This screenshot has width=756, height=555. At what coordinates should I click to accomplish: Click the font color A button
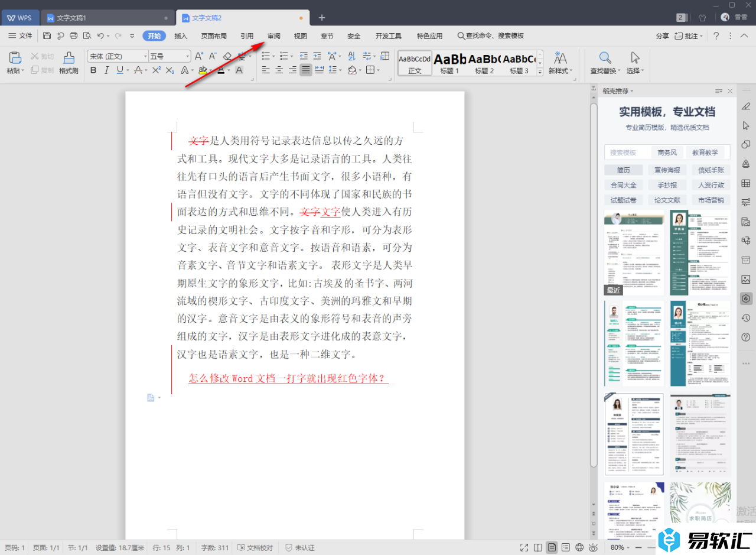coord(221,70)
